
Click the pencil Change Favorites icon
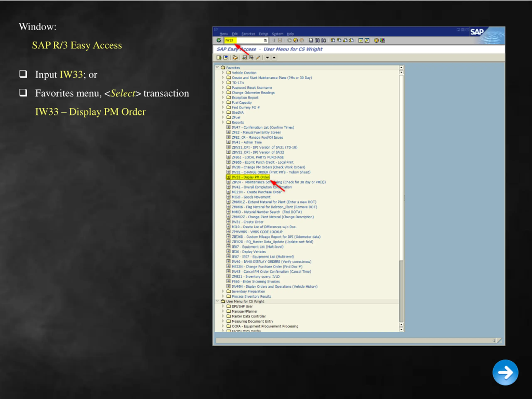pyautogui.click(x=258, y=58)
